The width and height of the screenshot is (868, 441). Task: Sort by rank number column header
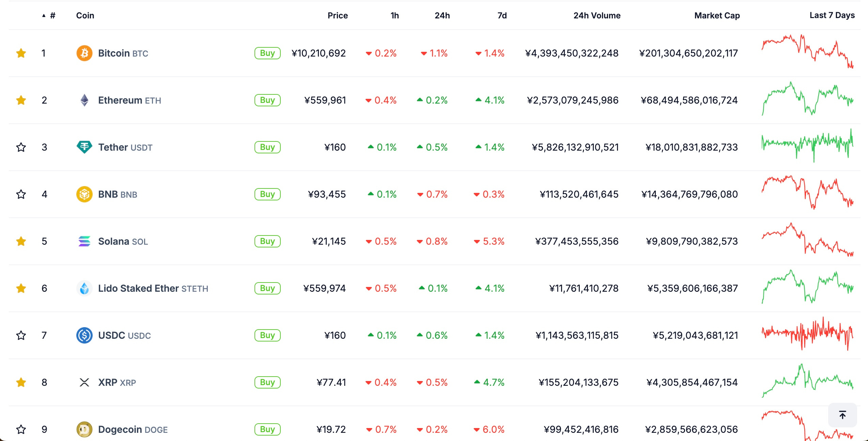tap(49, 15)
